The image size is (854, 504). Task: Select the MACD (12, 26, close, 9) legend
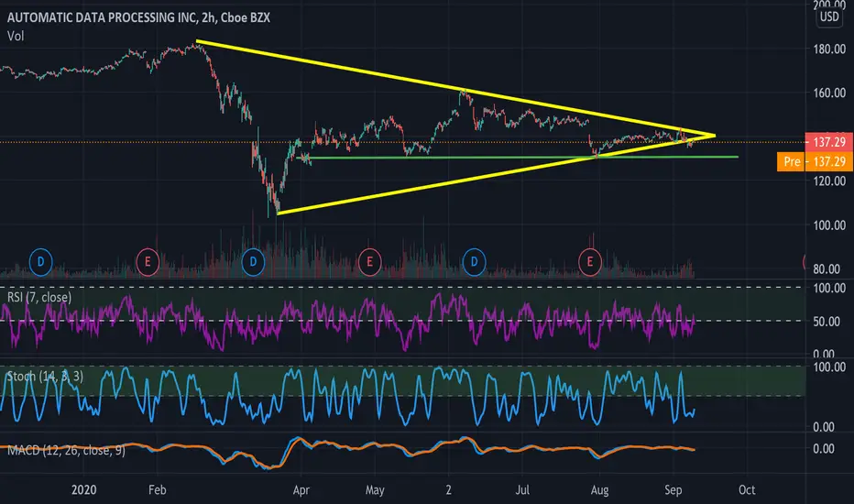tap(66, 451)
